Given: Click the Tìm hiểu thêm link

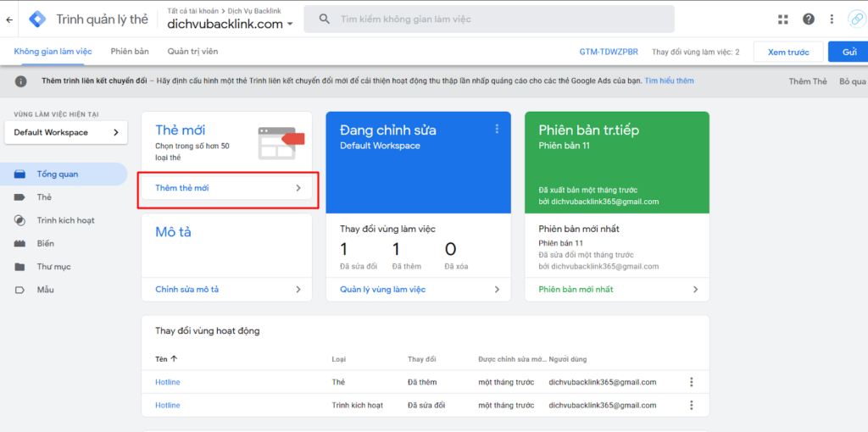Looking at the screenshot, I should [x=669, y=80].
